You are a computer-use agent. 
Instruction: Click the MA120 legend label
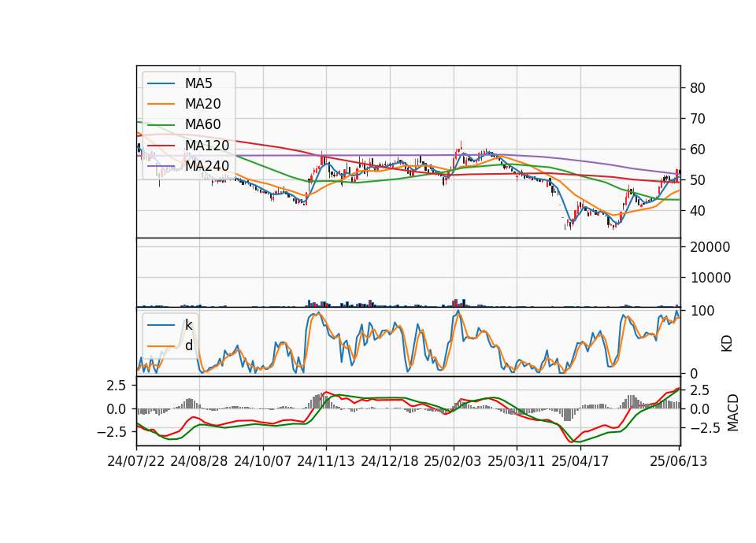coord(207,145)
